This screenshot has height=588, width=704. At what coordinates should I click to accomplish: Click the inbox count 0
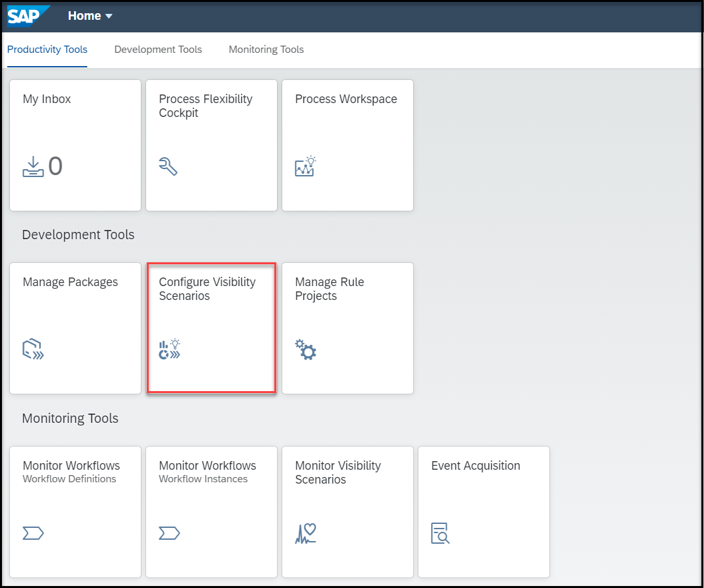[56, 166]
